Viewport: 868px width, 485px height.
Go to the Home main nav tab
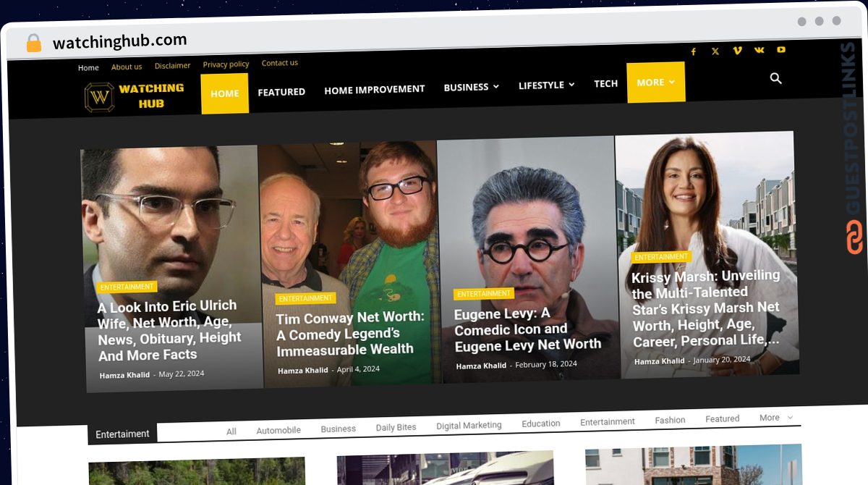225,93
